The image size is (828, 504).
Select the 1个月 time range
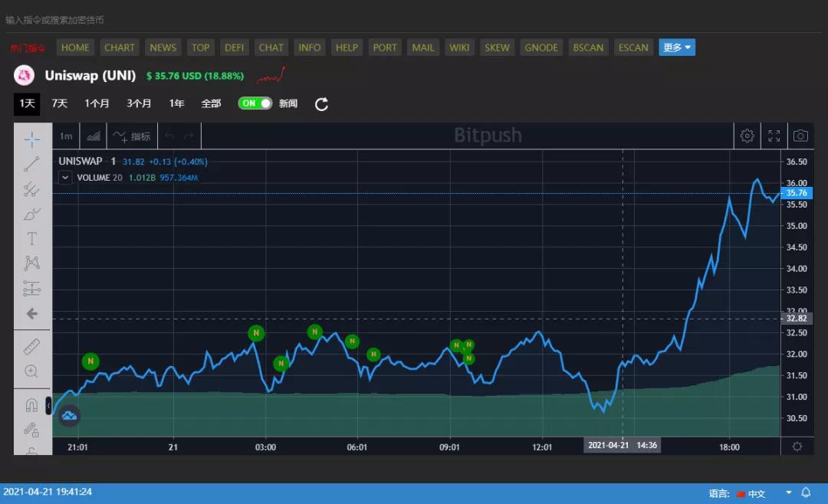point(97,104)
